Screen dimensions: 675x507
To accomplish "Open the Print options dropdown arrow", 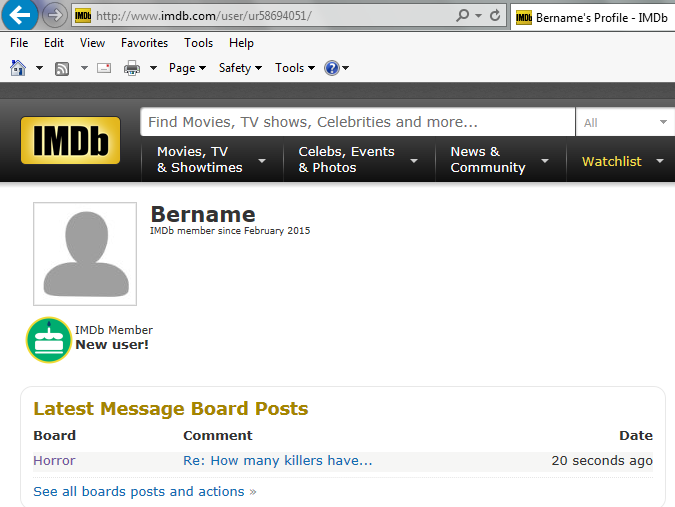I will coord(153,68).
